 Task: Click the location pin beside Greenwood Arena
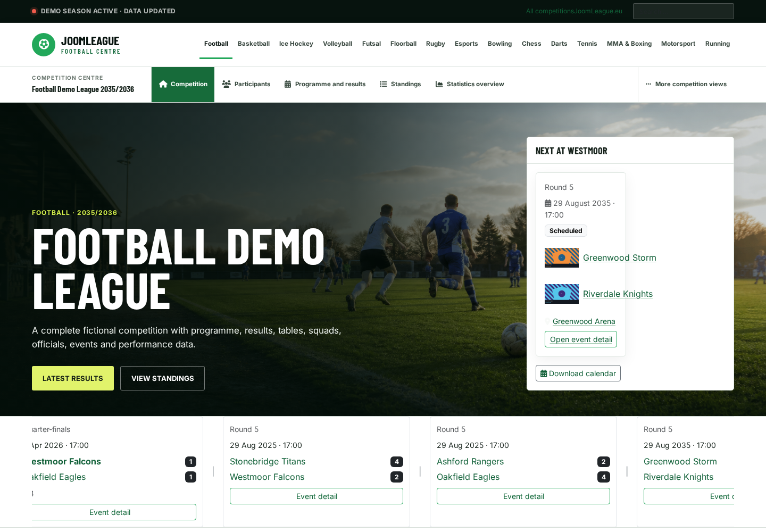[x=547, y=321]
